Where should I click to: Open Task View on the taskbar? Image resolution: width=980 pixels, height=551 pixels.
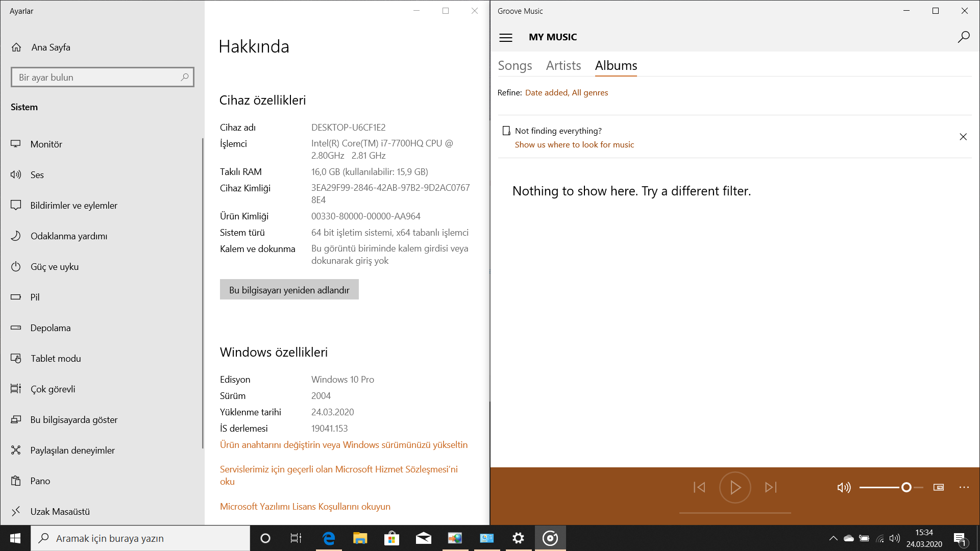click(296, 538)
